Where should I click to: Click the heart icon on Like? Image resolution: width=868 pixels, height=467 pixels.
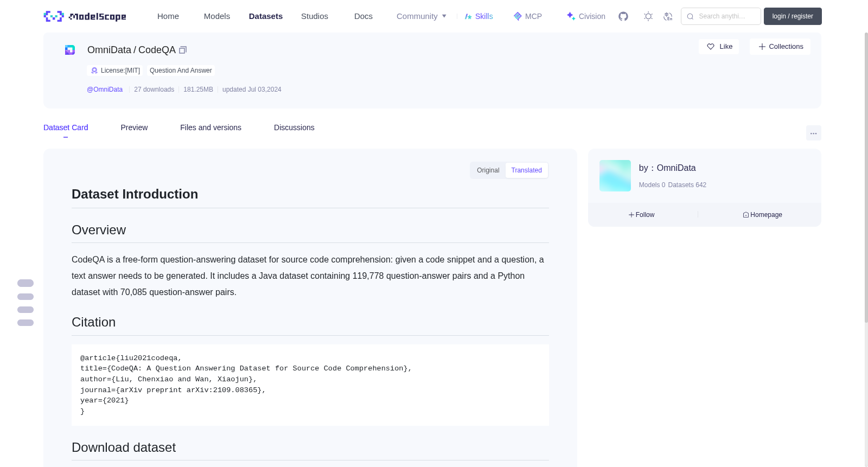pyautogui.click(x=711, y=47)
